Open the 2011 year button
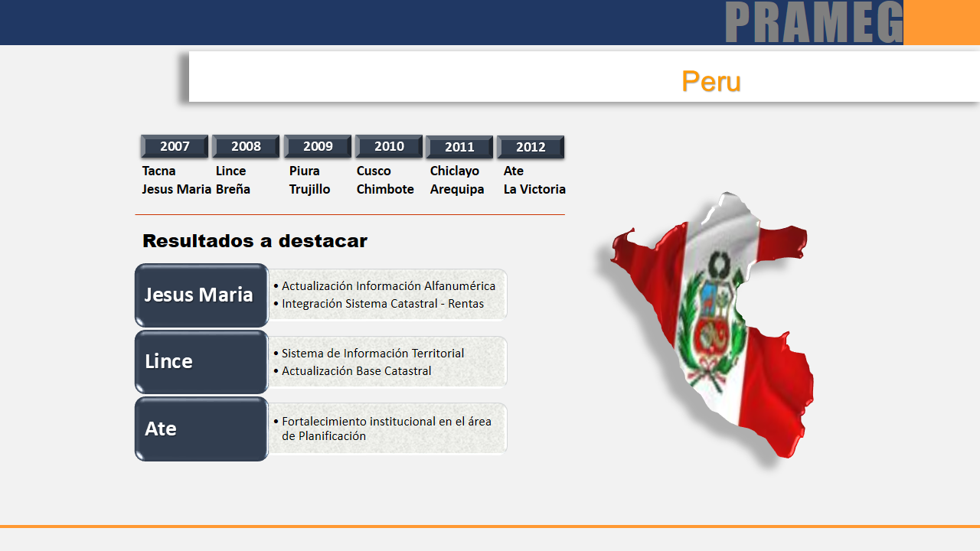The width and height of the screenshot is (980, 551). 459,147
